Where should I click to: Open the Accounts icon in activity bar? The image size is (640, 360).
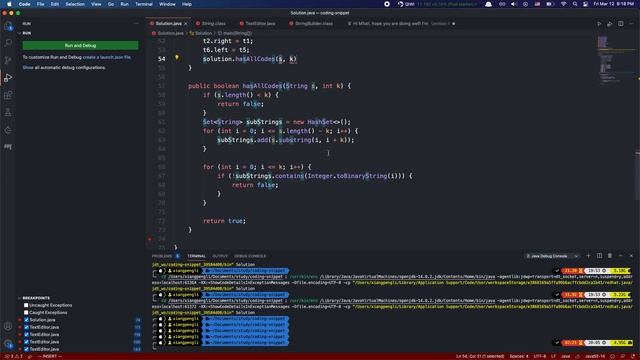(x=8, y=326)
